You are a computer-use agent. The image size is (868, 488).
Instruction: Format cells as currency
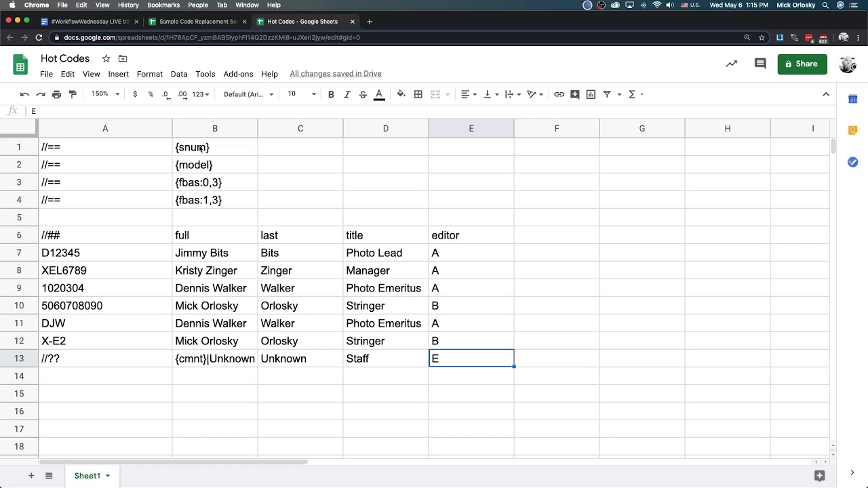pos(135,94)
